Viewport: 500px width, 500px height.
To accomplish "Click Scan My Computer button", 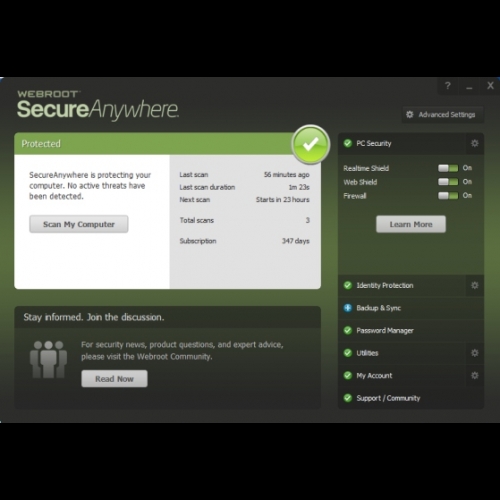I will point(79,224).
